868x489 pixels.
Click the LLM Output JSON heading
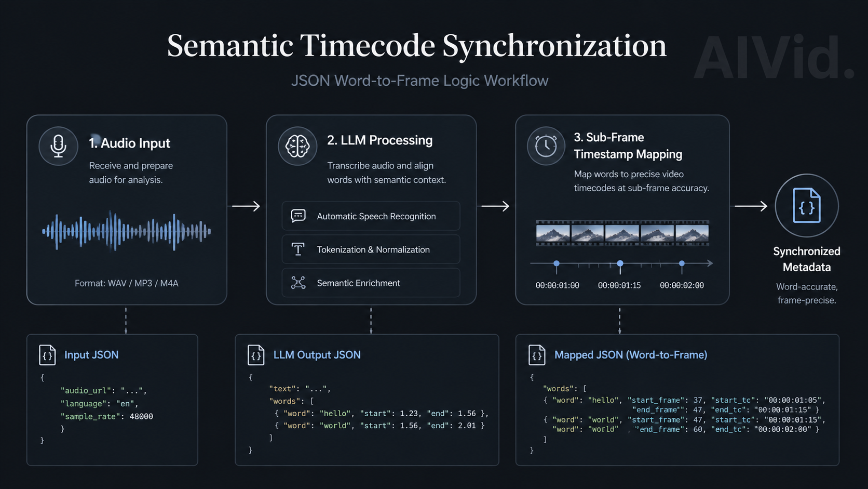click(x=317, y=355)
